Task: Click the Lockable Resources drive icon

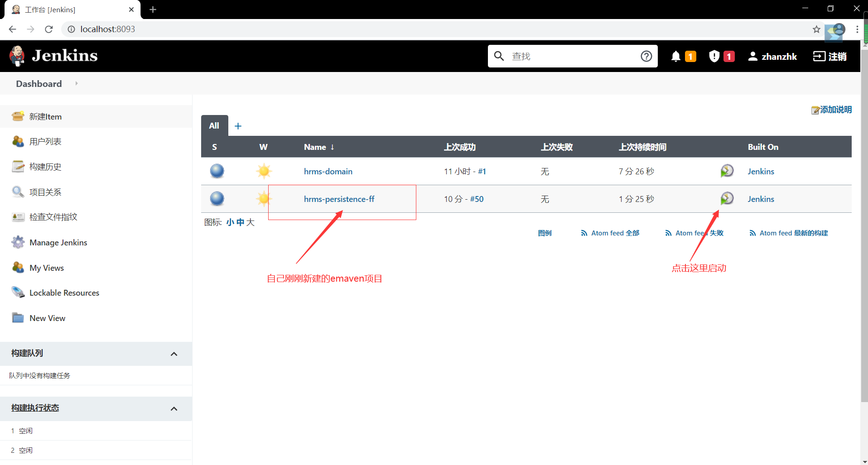Action: (18, 292)
